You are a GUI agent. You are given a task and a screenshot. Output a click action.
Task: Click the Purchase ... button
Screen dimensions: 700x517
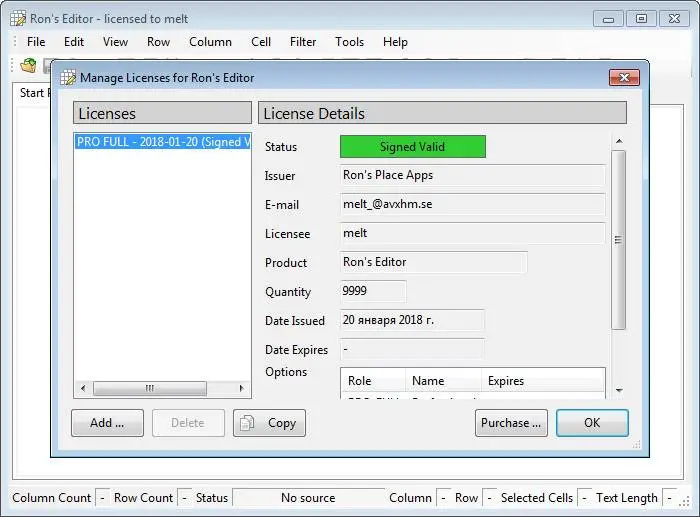(511, 423)
